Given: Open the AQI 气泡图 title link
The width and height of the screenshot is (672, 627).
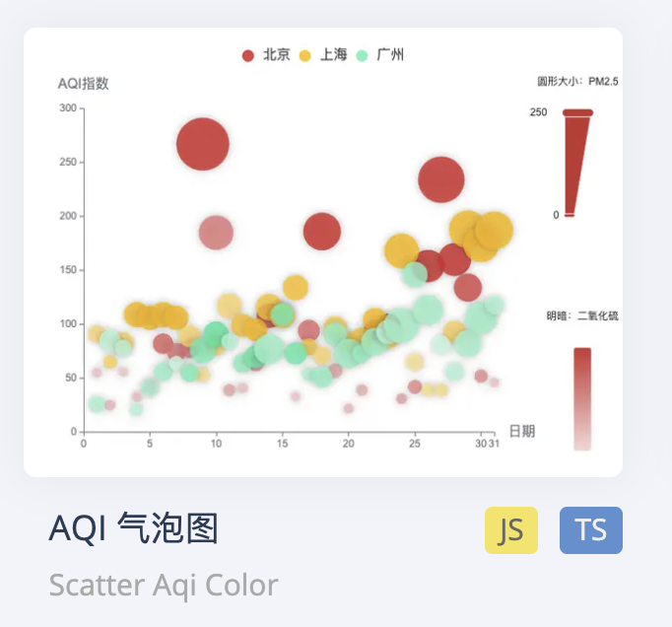Looking at the screenshot, I should (x=133, y=529).
